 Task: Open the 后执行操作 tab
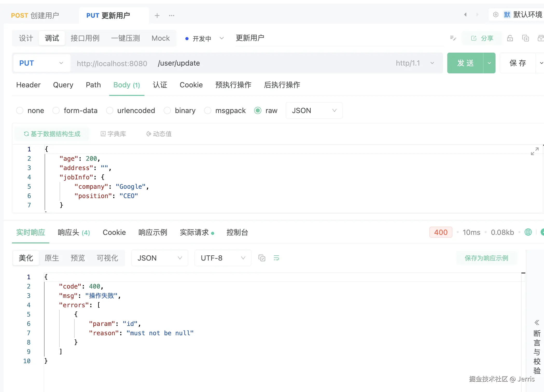[x=282, y=85]
